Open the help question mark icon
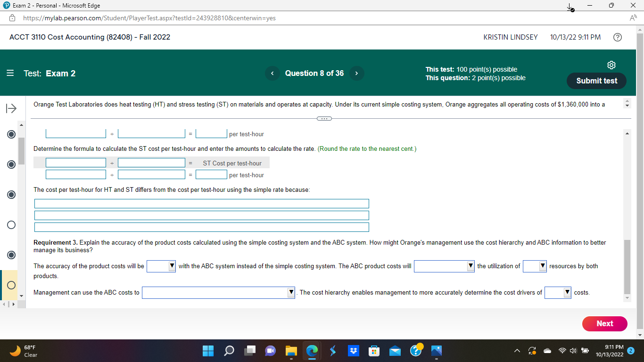 tap(618, 37)
